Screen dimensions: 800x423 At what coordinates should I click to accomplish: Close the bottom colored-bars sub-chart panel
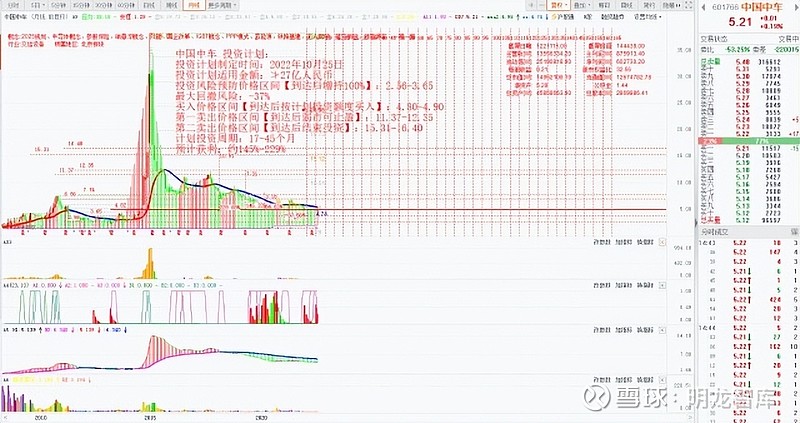662,380
